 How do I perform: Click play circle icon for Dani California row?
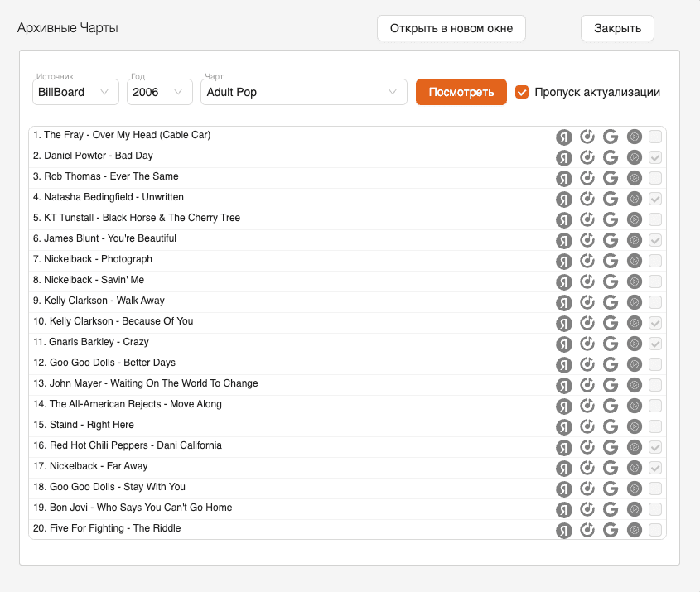(634, 447)
